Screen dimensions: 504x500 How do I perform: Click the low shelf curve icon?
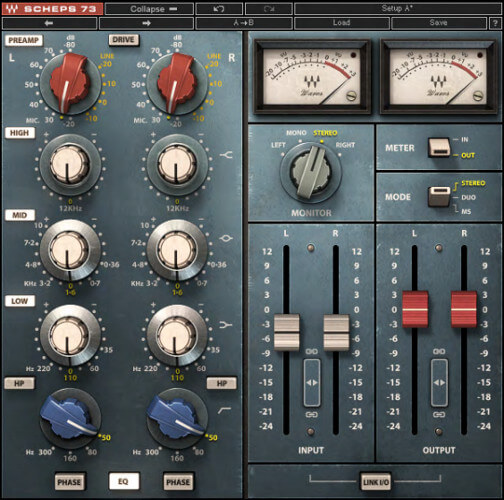pos(226,324)
